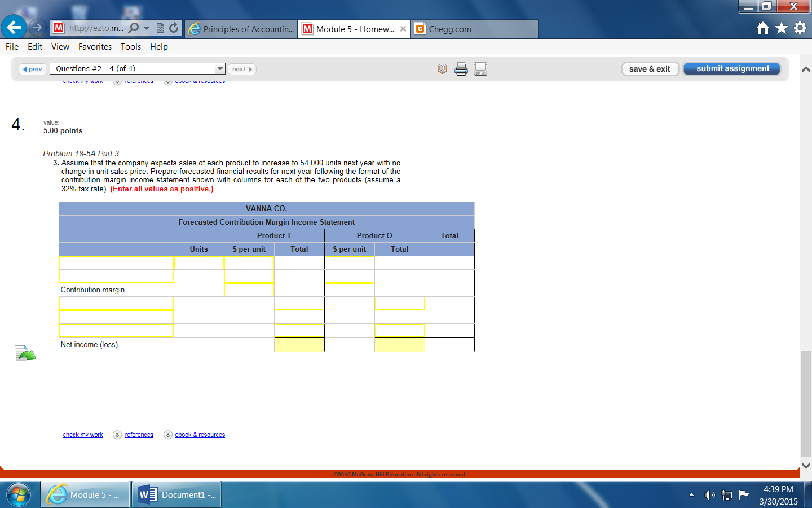Save progress with the floppy disk icon
The height and width of the screenshot is (508, 812).
pyautogui.click(x=480, y=69)
